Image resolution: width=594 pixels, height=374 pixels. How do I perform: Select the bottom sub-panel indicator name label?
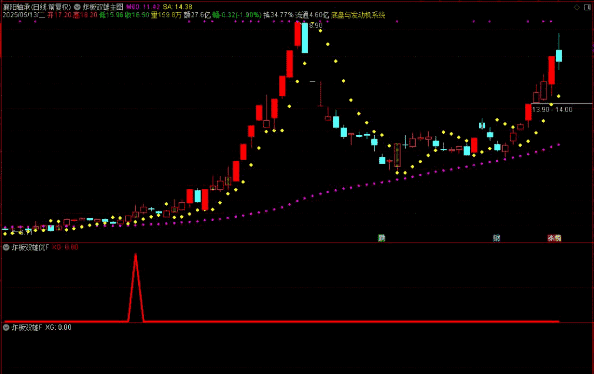pyautogui.click(x=27, y=327)
